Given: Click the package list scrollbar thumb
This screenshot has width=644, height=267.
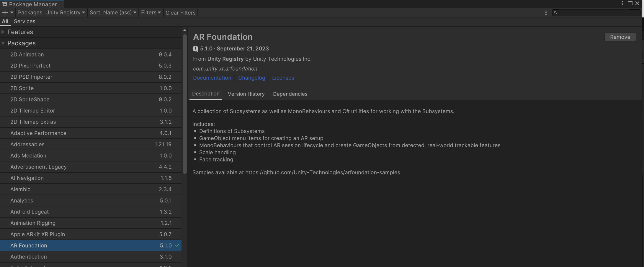Looking at the screenshot, I should click(x=185, y=104).
